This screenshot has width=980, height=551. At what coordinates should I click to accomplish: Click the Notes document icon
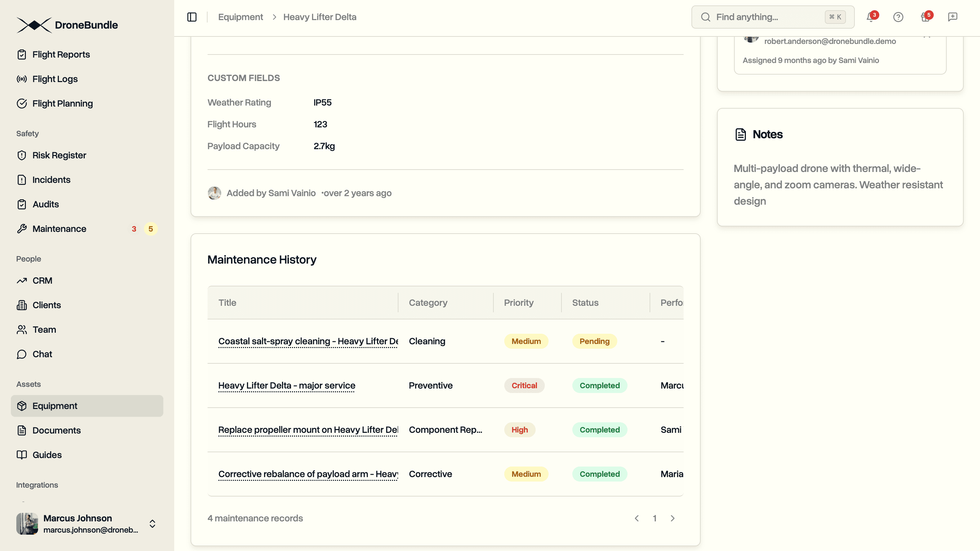740,135
